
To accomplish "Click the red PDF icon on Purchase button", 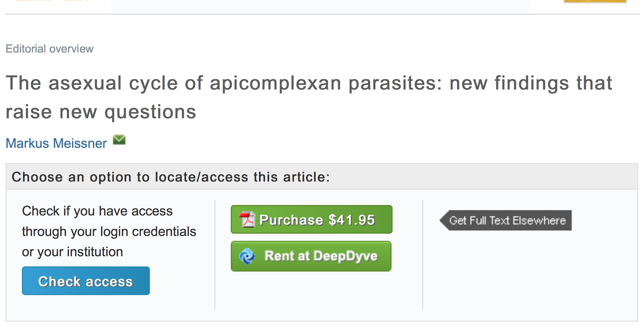I will click(247, 220).
